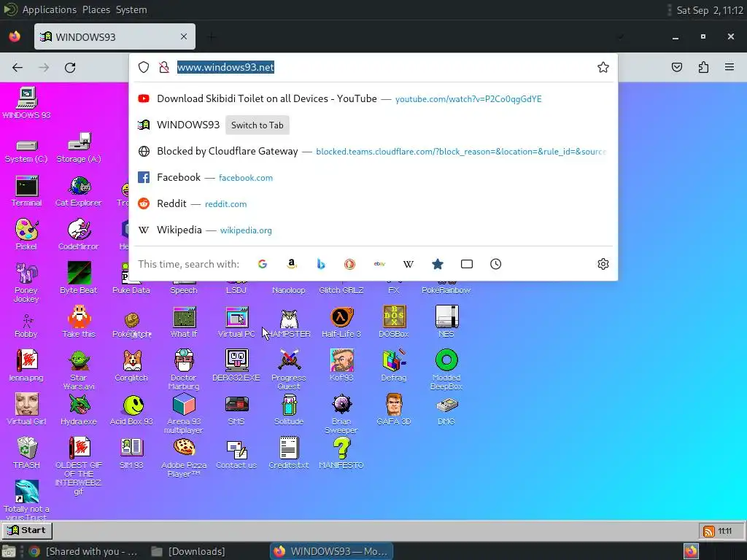Open Kof 93 icon
Screen dimensions: 747x560
coord(341,366)
